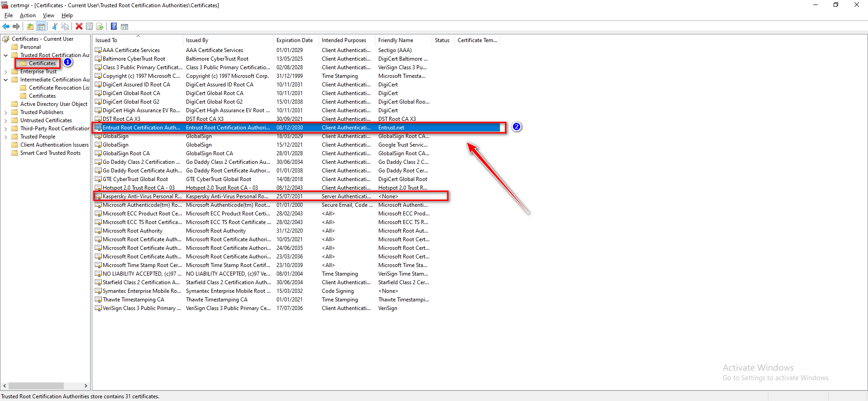Select the DigiCert Global Root G2 certificate
This screenshot has width=868, height=401.
click(131, 102)
